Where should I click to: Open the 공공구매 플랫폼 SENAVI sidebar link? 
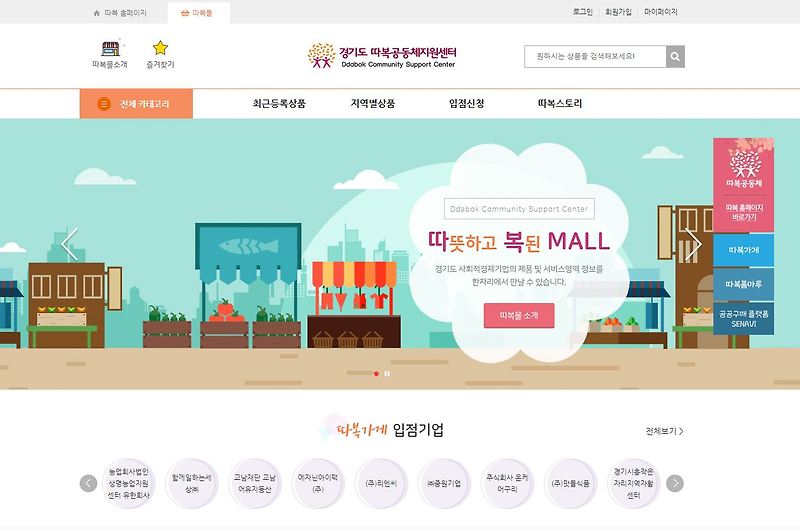[743, 319]
